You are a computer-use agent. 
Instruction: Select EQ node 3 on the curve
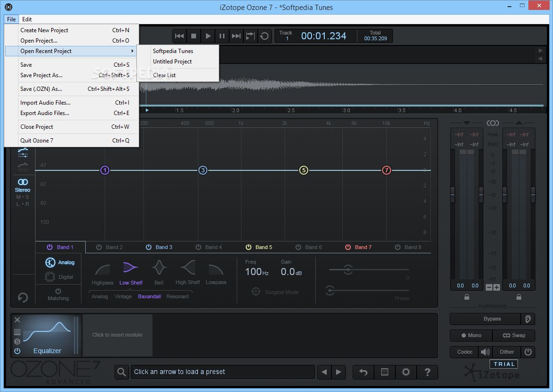pos(203,170)
